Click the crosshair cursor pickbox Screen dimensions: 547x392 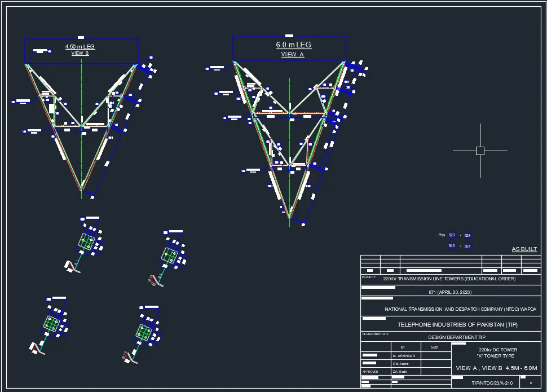[480, 151]
